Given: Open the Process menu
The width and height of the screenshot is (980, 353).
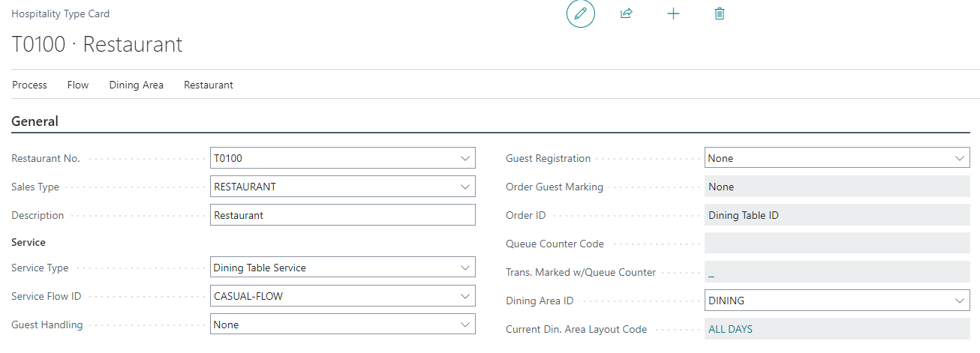Looking at the screenshot, I should click(x=30, y=85).
